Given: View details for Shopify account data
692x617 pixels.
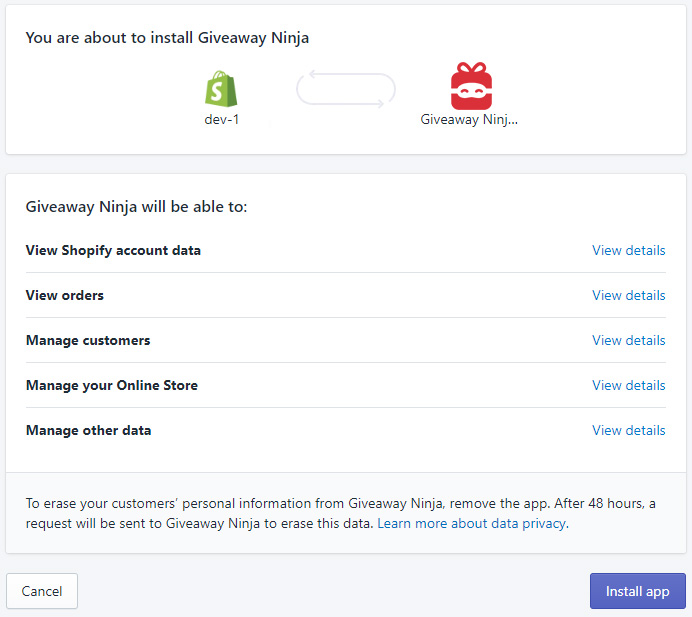Looking at the screenshot, I should click(x=628, y=250).
